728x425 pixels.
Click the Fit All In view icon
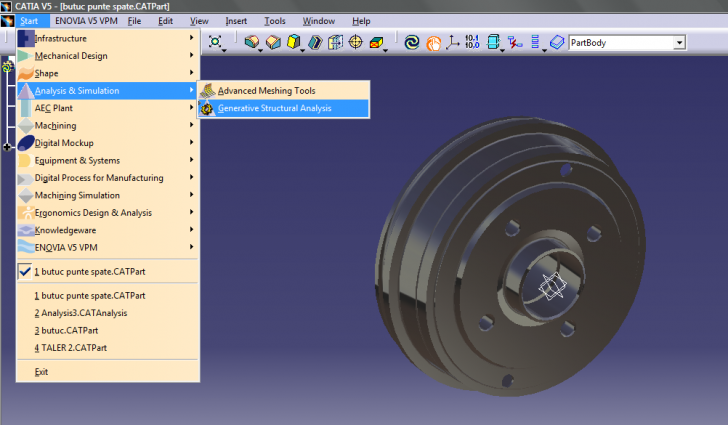point(215,42)
